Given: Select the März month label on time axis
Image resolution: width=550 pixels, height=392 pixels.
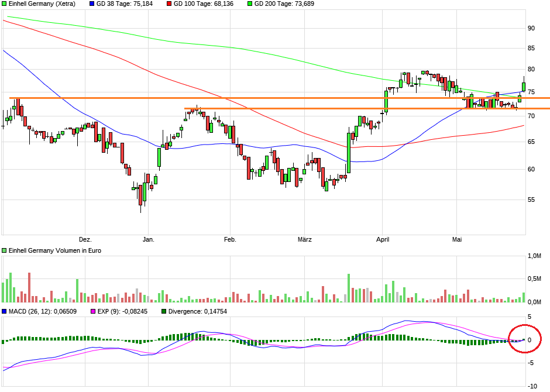Looking at the screenshot, I should 305,239.
